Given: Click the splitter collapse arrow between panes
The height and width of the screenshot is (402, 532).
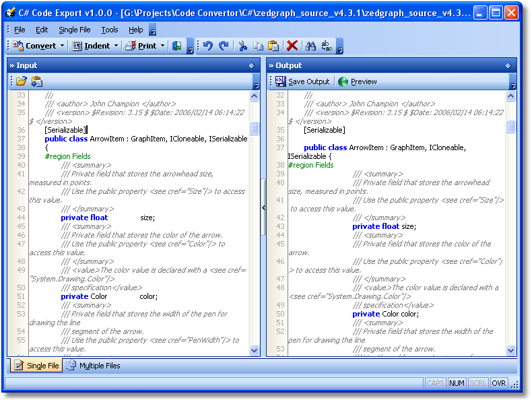Looking at the screenshot, I should click(x=263, y=207).
